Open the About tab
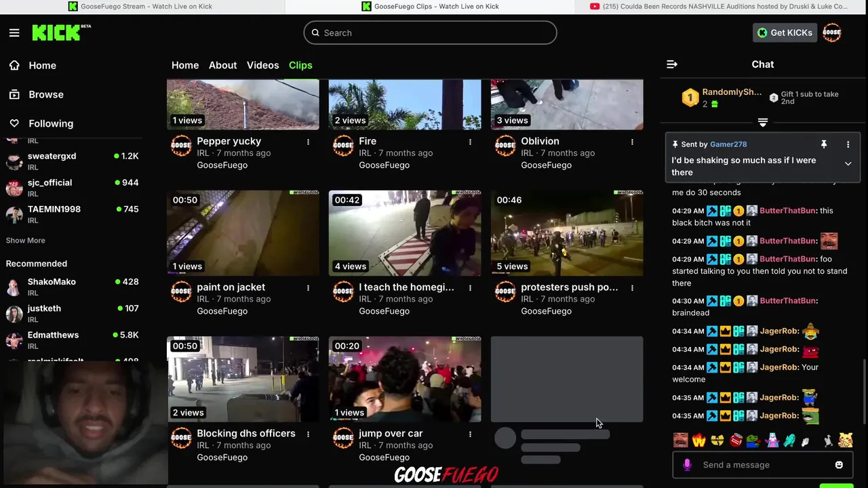This screenshot has width=868, height=488. pyautogui.click(x=222, y=65)
